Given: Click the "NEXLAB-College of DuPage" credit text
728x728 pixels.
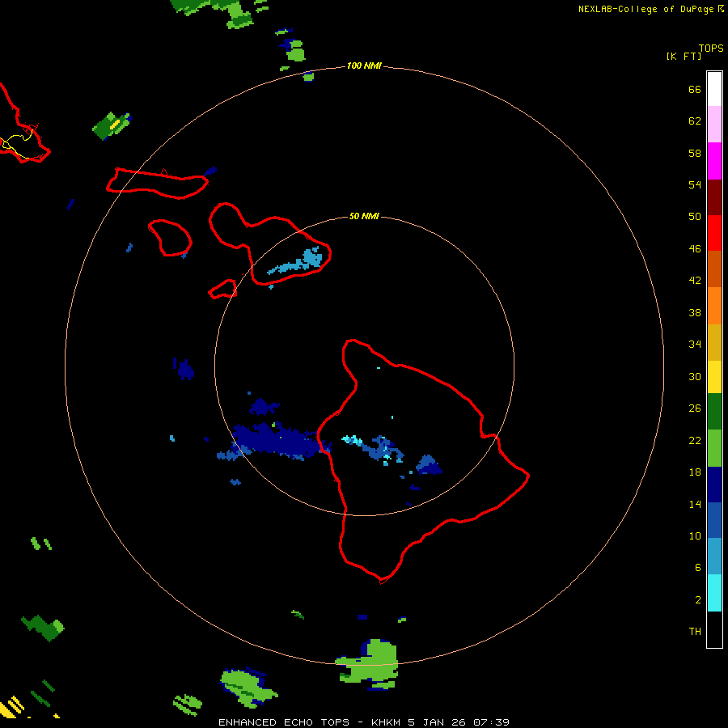Looking at the screenshot, I should tap(645, 9).
